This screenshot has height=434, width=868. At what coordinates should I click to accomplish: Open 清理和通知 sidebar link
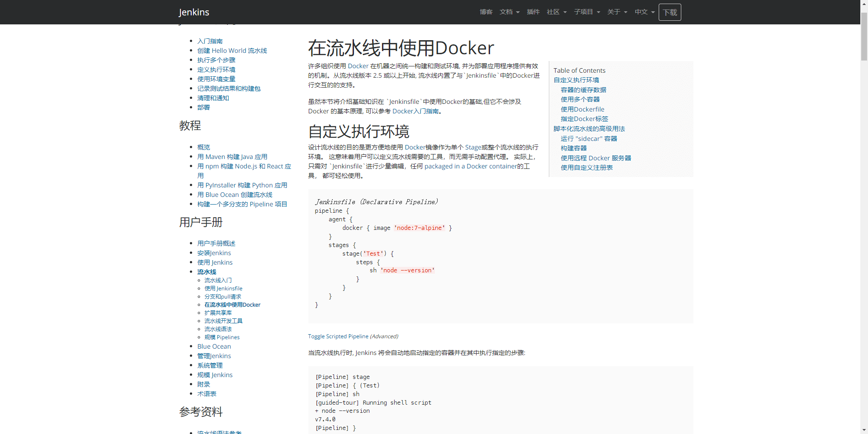pyautogui.click(x=213, y=98)
